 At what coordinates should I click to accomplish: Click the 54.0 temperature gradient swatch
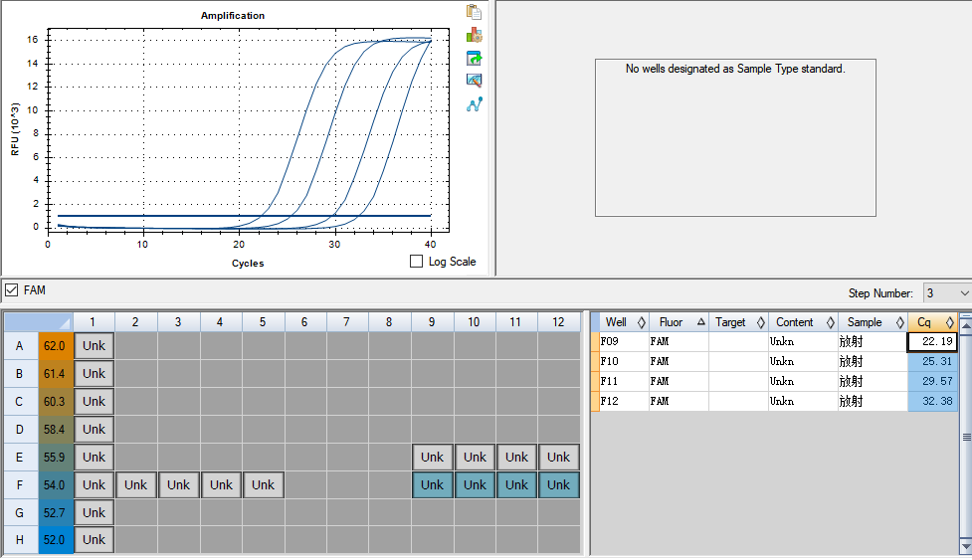pyautogui.click(x=55, y=485)
